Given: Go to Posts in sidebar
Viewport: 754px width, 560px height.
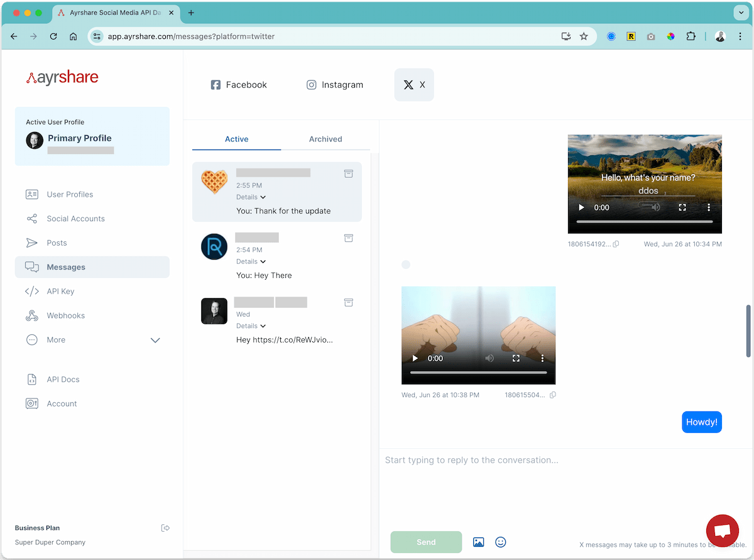Looking at the screenshot, I should [x=92, y=243].
